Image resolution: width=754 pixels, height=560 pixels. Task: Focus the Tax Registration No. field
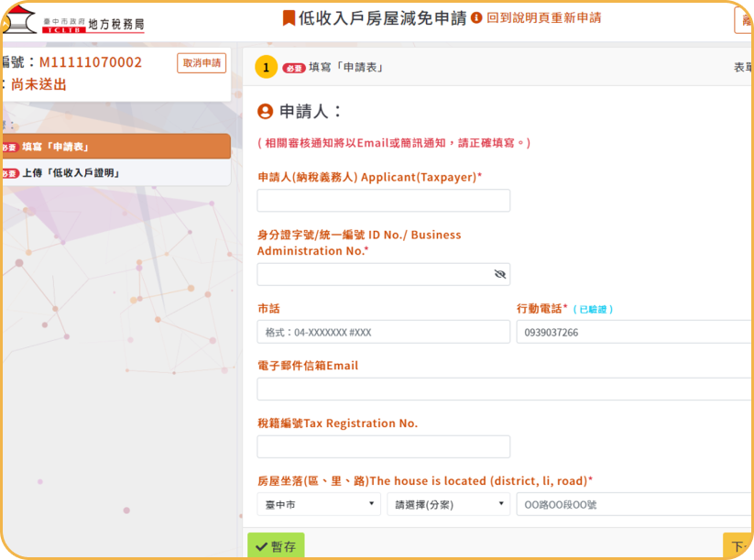(x=383, y=446)
